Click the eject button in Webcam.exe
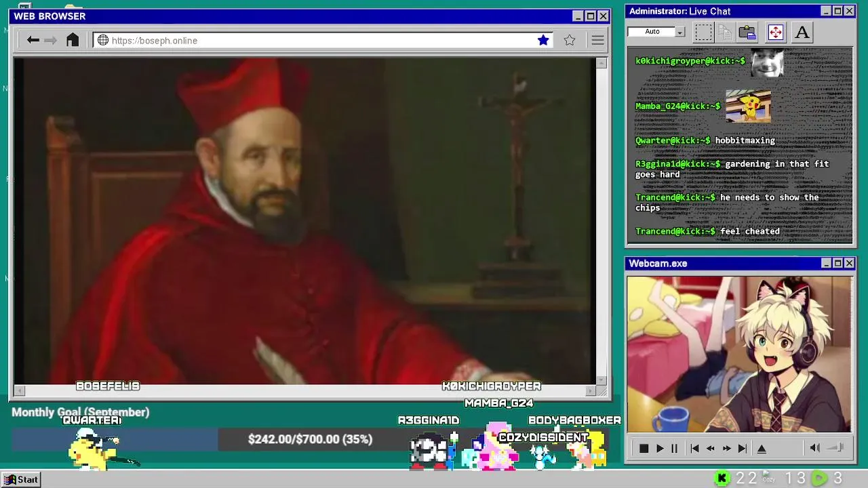 click(762, 448)
